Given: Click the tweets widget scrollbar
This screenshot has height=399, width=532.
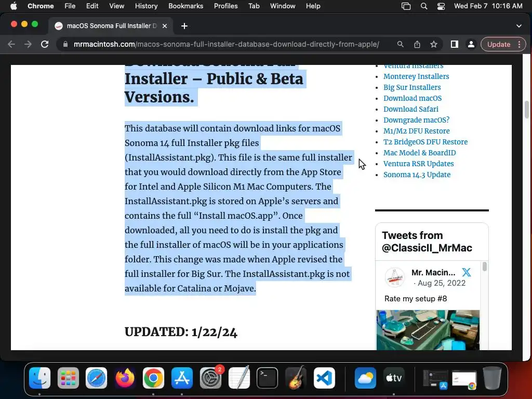Looking at the screenshot, I should 485,267.
